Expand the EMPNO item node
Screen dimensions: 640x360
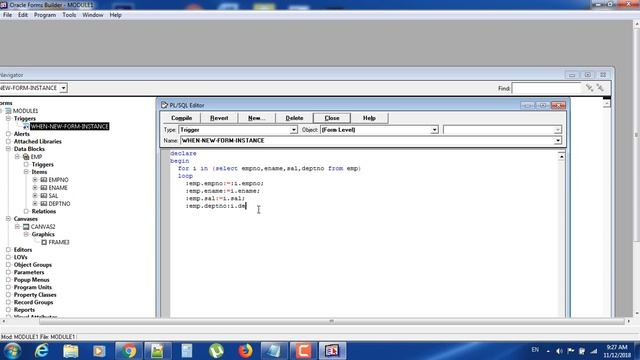pyautogui.click(x=35, y=180)
